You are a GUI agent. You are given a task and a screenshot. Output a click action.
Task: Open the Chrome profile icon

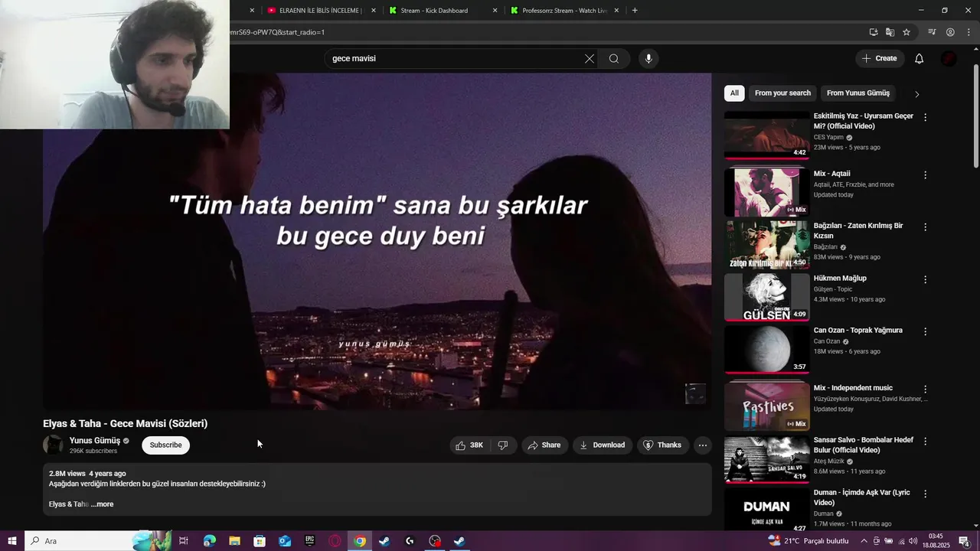[950, 32]
